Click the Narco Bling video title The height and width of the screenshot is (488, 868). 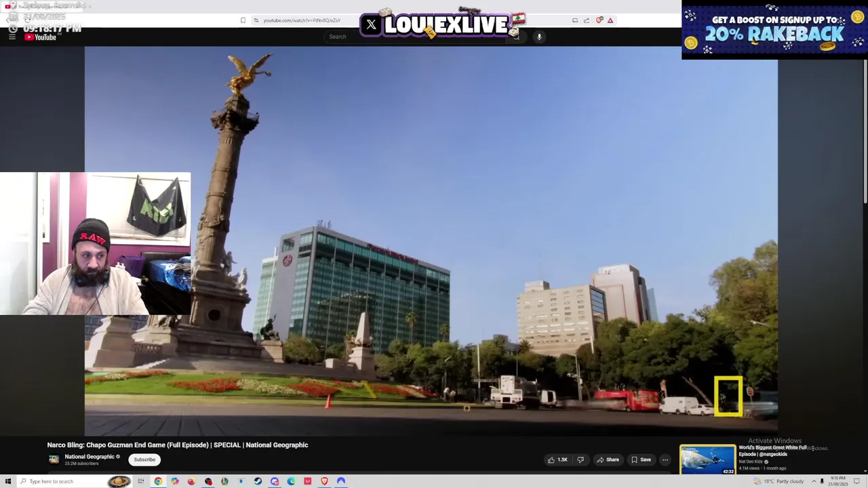coord(178,445)
